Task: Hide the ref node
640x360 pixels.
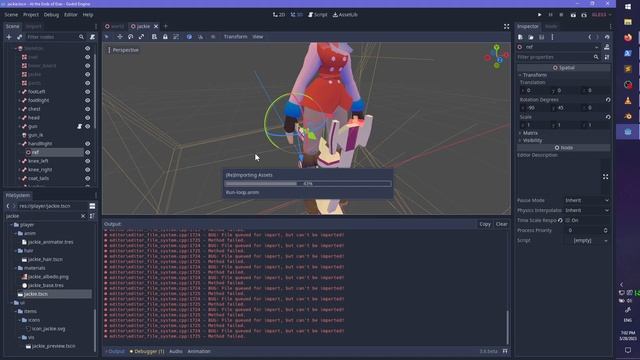Action: coord(87,152)
